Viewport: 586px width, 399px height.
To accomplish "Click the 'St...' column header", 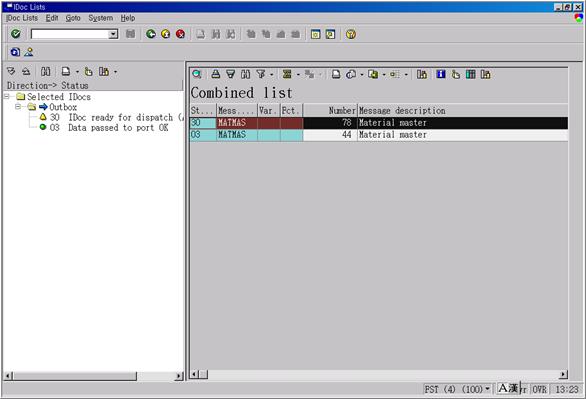I will point(203,111).
